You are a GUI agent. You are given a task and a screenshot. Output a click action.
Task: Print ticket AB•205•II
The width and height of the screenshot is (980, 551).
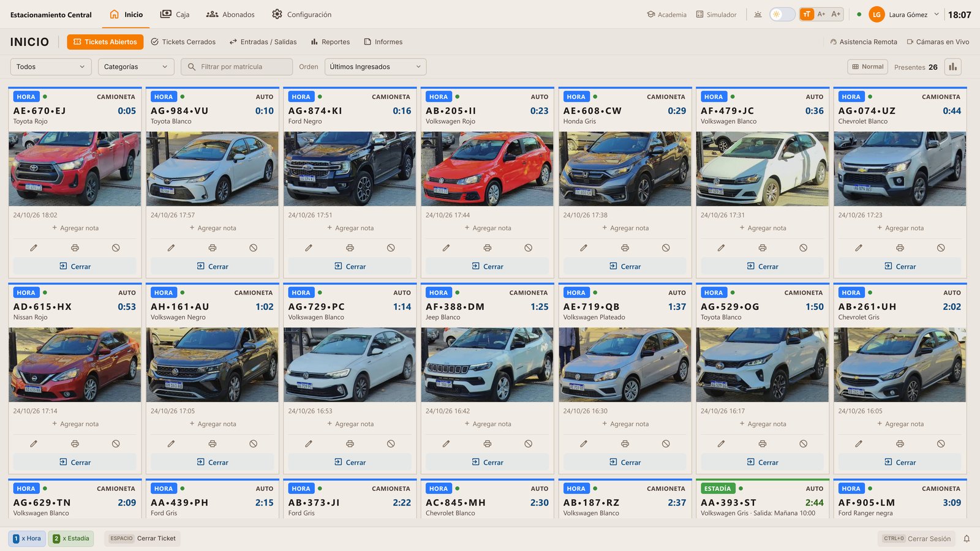coord(488,248)
